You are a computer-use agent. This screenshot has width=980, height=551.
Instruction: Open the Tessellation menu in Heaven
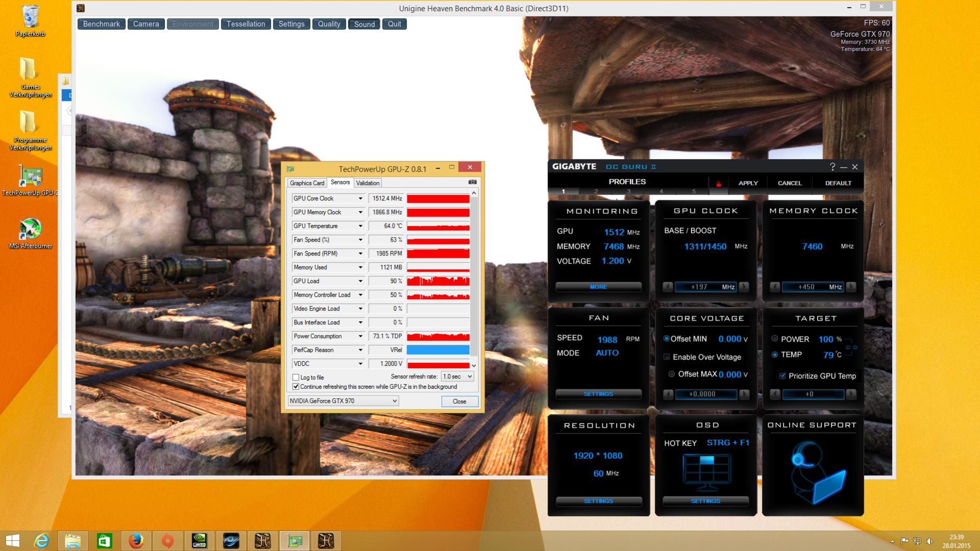point(246,24)
